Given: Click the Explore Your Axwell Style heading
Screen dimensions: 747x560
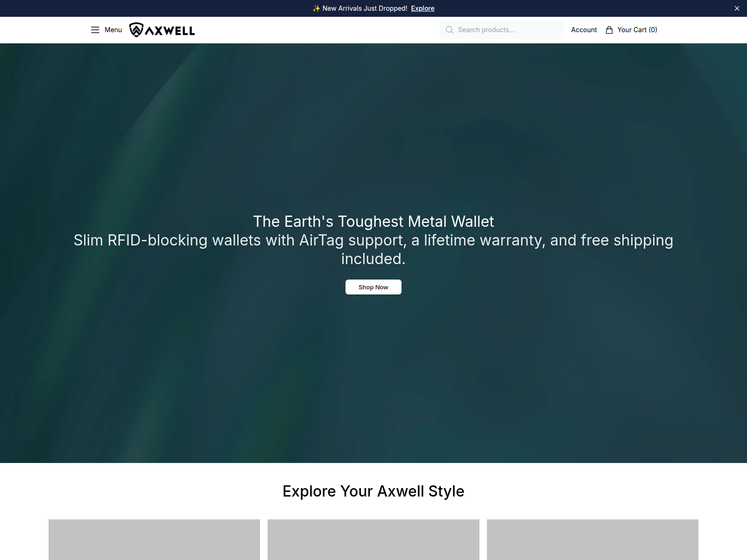Looking at the screenshot, I should (373, 491).
